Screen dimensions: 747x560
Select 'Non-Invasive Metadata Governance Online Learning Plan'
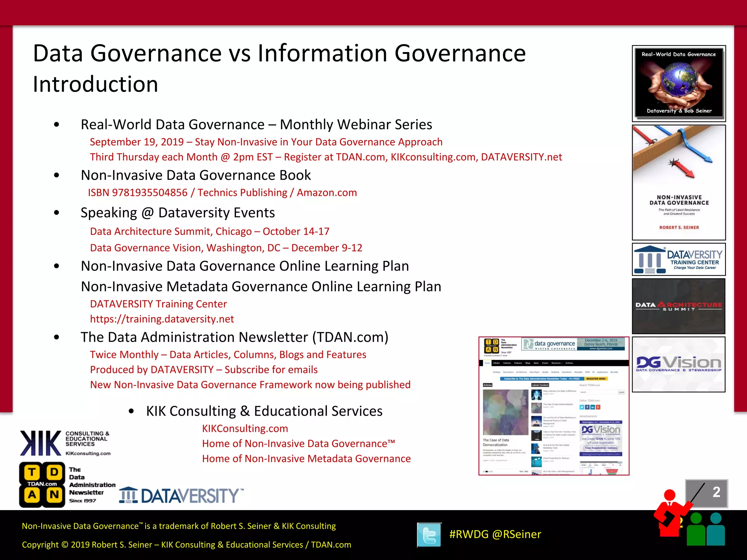(261, 287)
